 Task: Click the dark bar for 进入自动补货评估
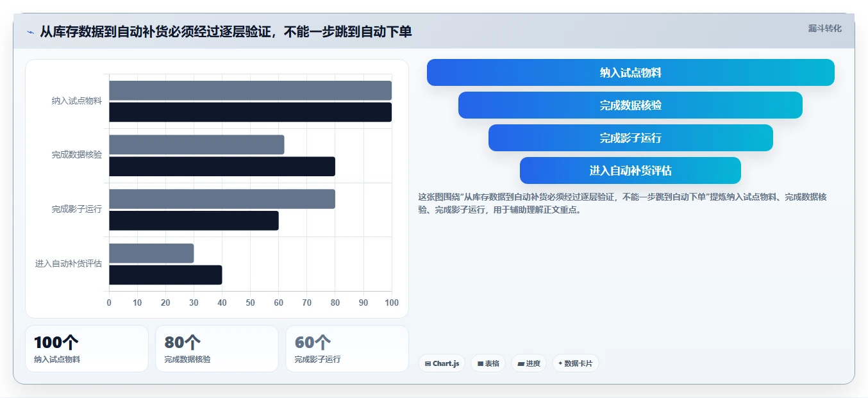pos(165,275)
